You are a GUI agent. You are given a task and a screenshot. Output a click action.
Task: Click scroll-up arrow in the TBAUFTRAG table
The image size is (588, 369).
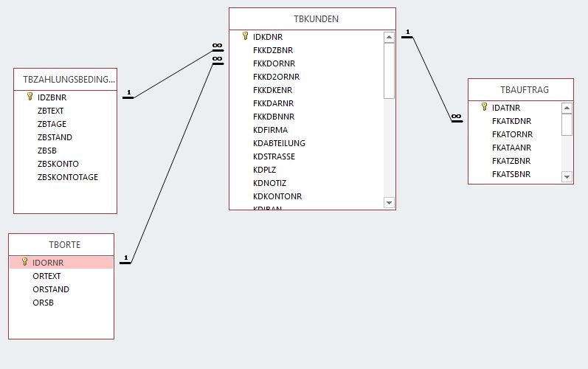(x=567, y=108)
